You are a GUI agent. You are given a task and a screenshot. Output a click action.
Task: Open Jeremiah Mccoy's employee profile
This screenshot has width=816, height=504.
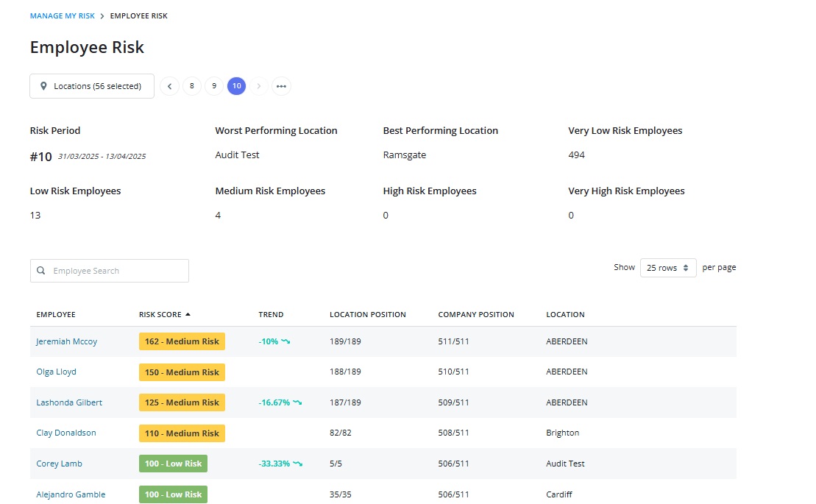click(67, 341)
